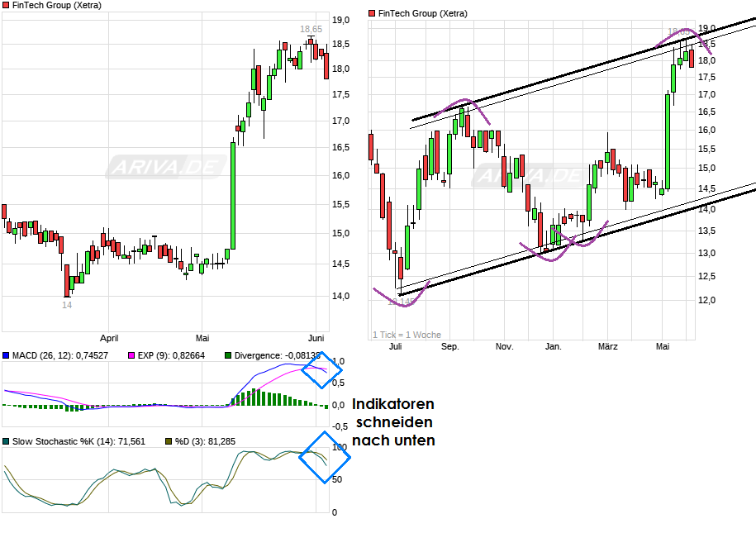Screen dimensions: 756x533
Task: Click the magenta EXP (9) legend swatch
Action: (131, 355)
